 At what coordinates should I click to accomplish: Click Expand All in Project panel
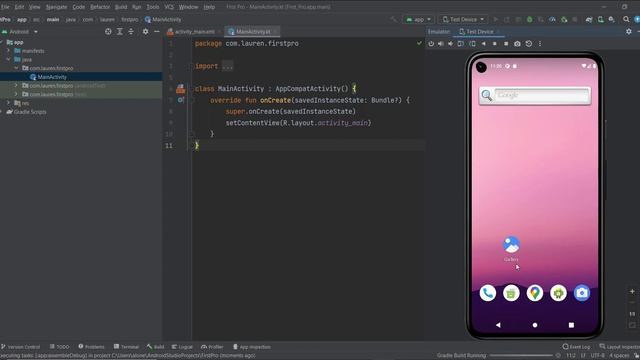tap(120, 31)
